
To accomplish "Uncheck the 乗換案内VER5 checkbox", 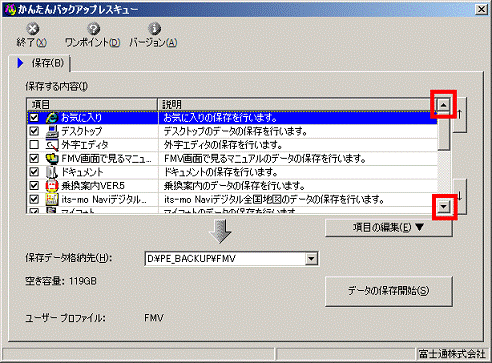I will pyautogui.click(x=34, y=186).
